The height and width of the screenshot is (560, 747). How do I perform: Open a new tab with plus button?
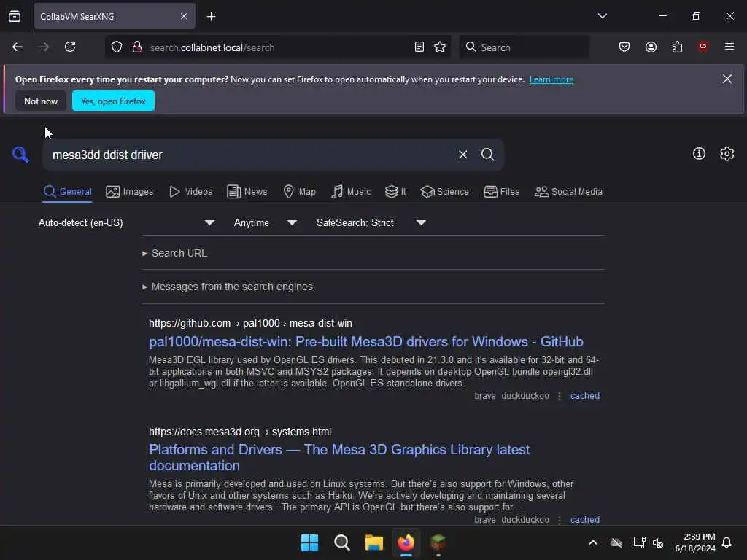(211, 17)
